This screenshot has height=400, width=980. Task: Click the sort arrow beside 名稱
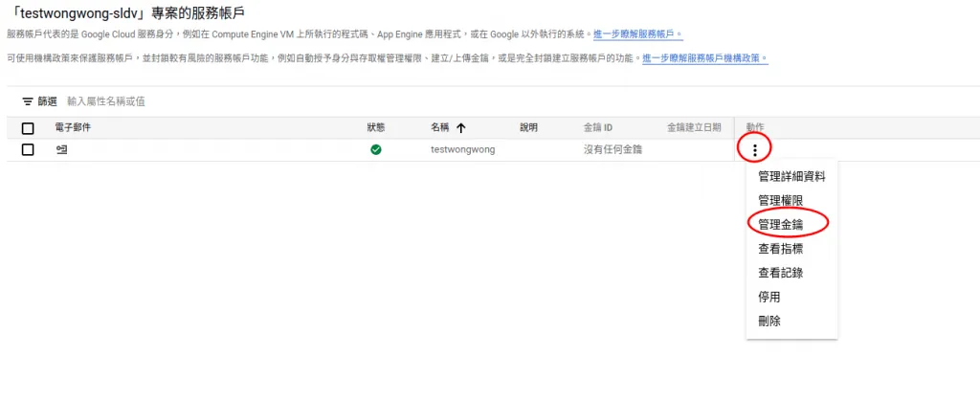click(461, 127)
